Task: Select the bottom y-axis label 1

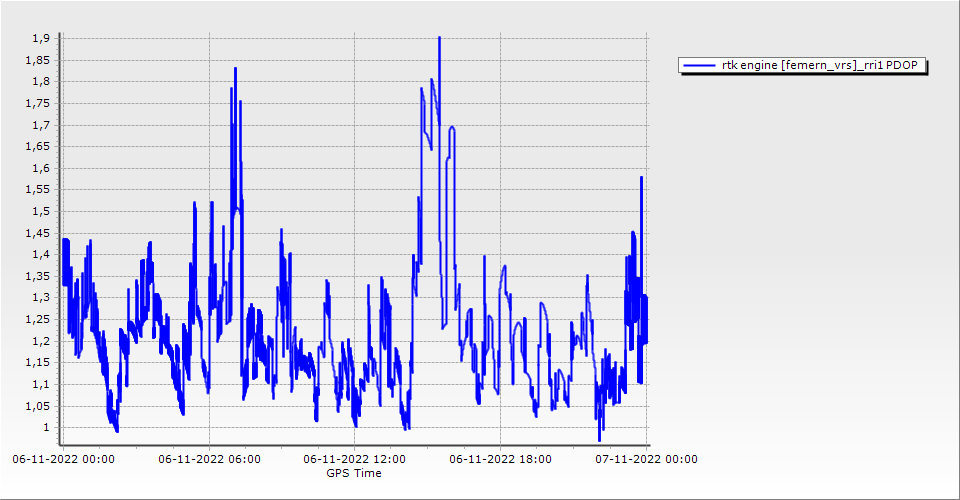Action: tap(46, 428)
